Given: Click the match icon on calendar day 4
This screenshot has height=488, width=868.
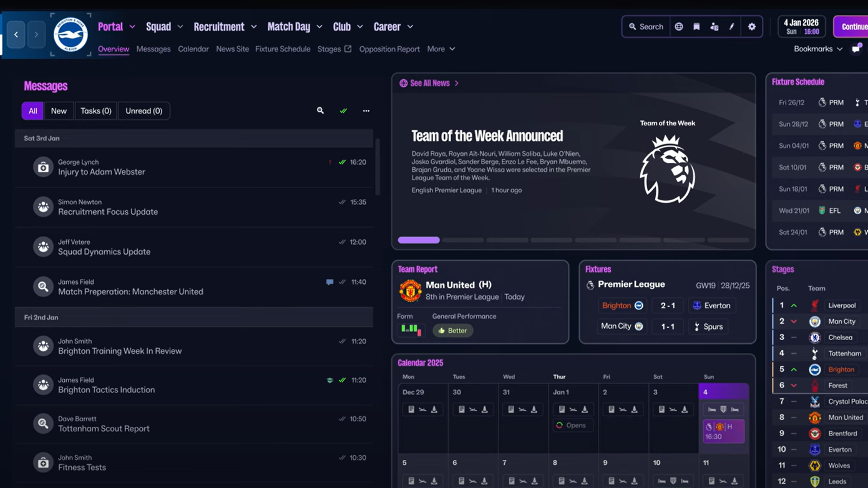Looking at the screenshot, I should (x=723, y=431).
